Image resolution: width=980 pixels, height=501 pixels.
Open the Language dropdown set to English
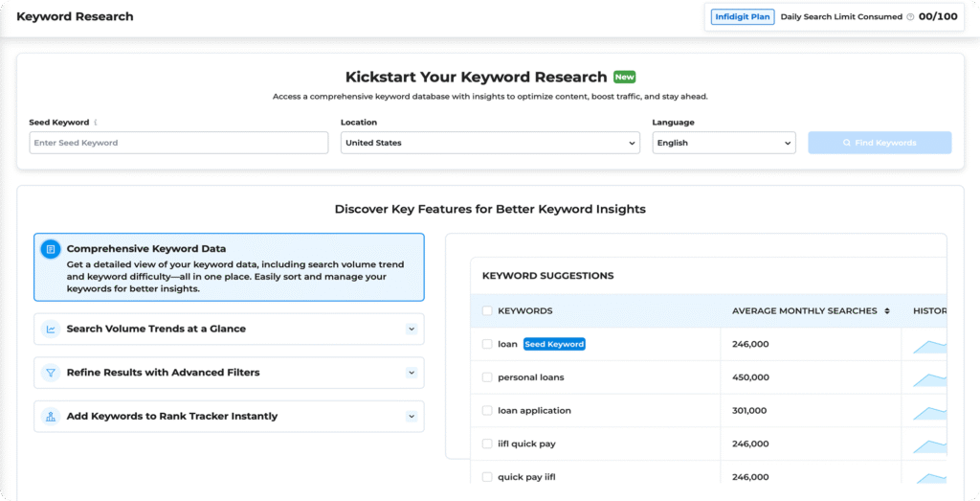coord(724,143)
